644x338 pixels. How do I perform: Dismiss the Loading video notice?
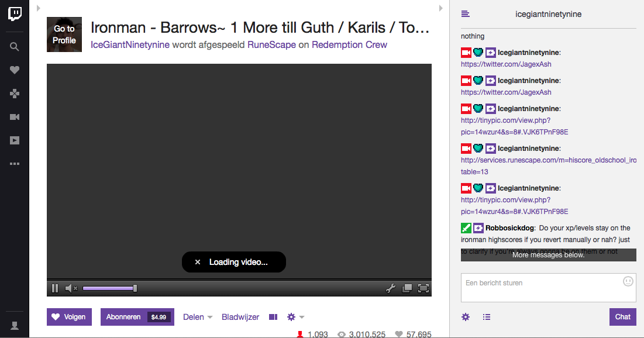(x=198, y=262)
